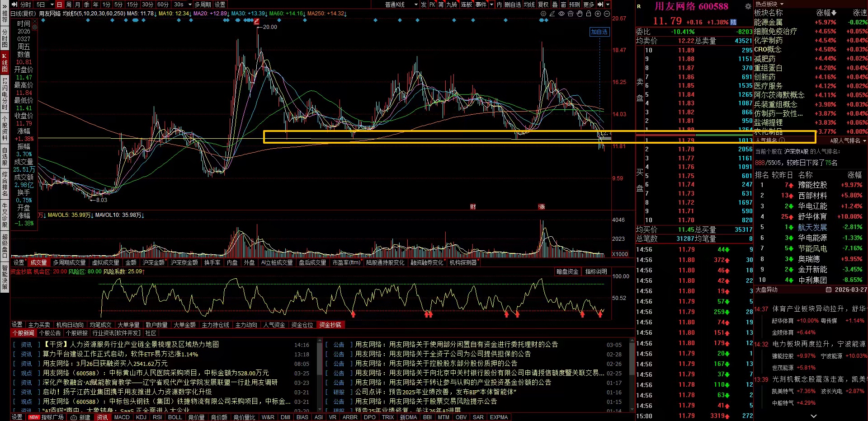Open the 热点板块 dropdown
The width and height of the screenshot is (868, 421).
click(769, 4)
